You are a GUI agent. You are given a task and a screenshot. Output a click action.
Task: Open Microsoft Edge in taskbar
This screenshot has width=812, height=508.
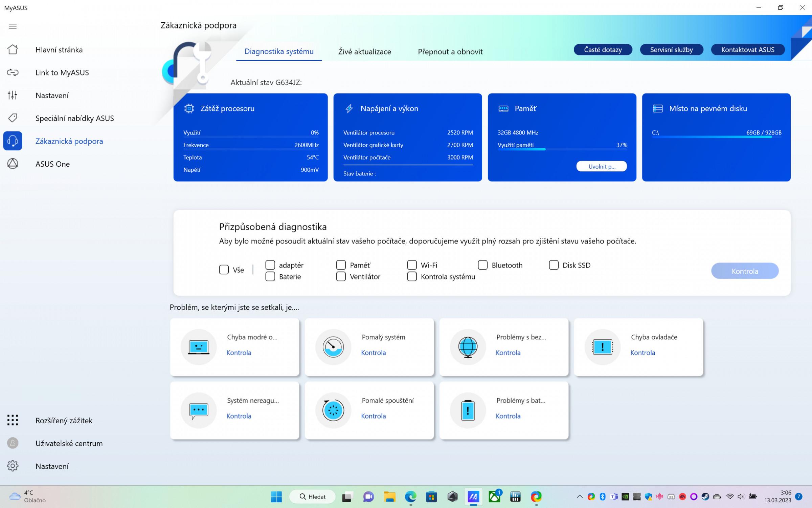pos(411,496)
